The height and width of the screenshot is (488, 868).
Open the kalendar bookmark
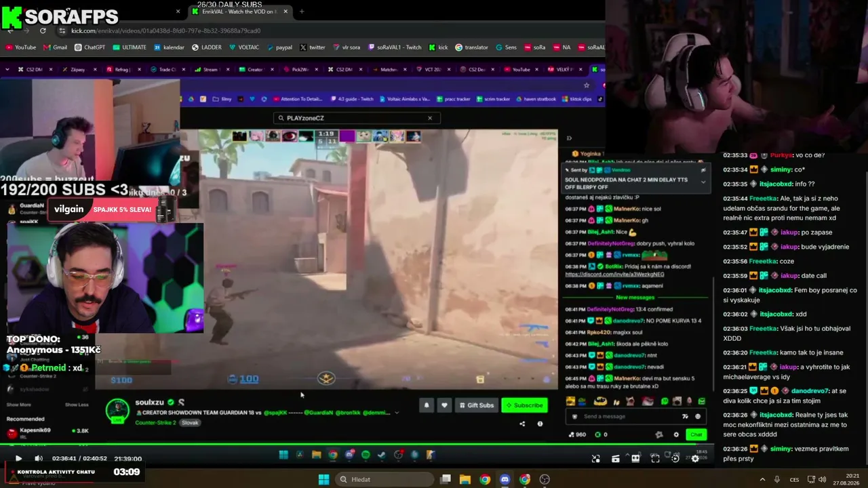tap(169, 47)
